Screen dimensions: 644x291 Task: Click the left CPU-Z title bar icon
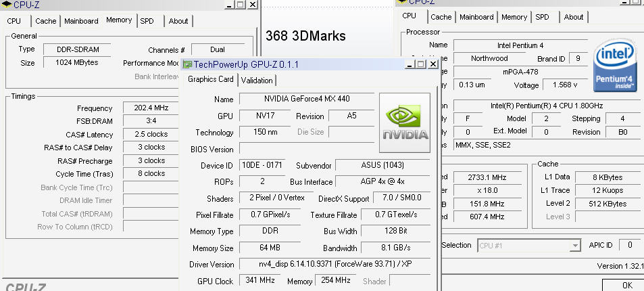[6, 5]
